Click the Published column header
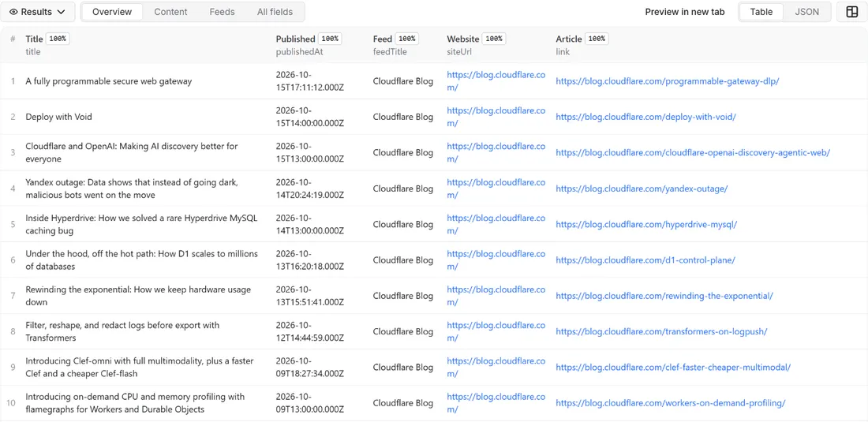 click(x=296, y=39)
